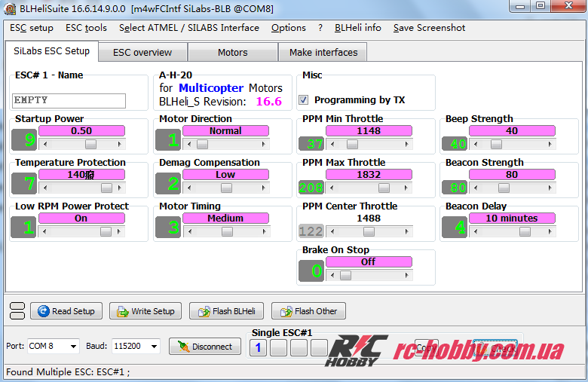Image resolution: width=588 pixels, height=382 pixels.
Task: Open Flash Other firmware option
Action: click(x=308, y=311)
